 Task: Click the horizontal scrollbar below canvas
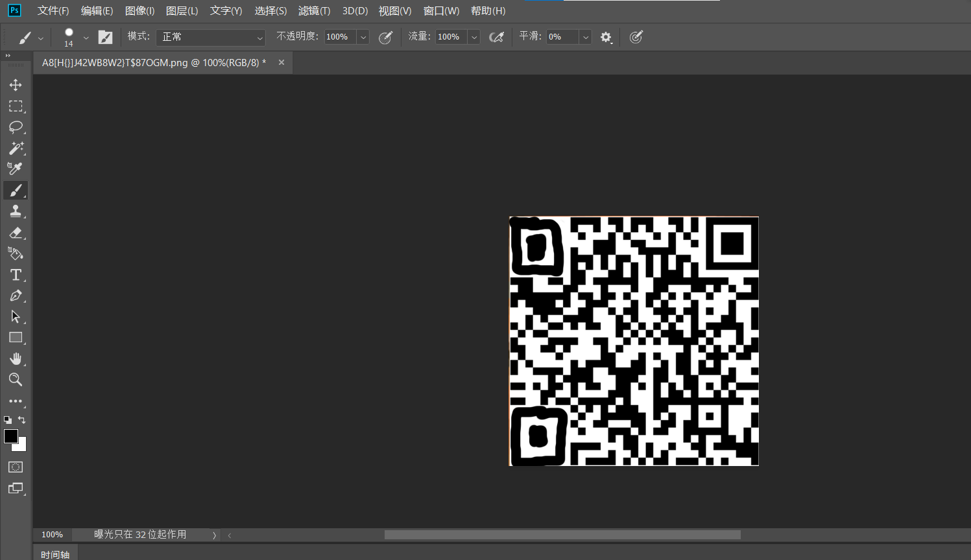[x=562, y=535]
